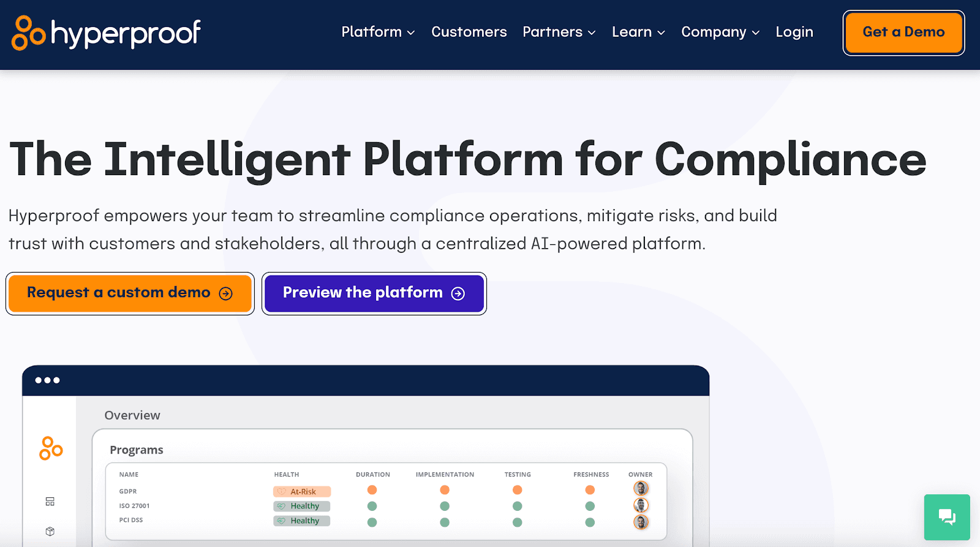The height and width of the screenshot is (547, 980).
Task: Click the PCI DSS freshness status dot
Action: point(590,522)
